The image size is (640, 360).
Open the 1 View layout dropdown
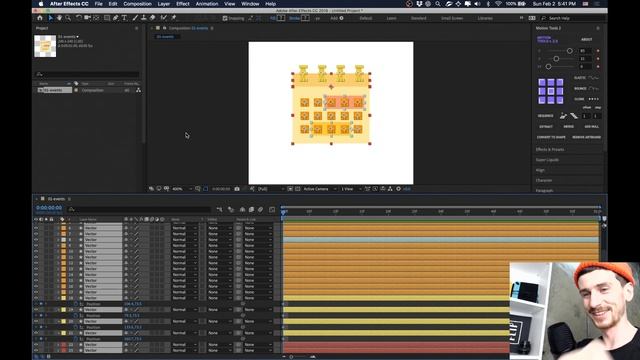click(x=351, y=189)
